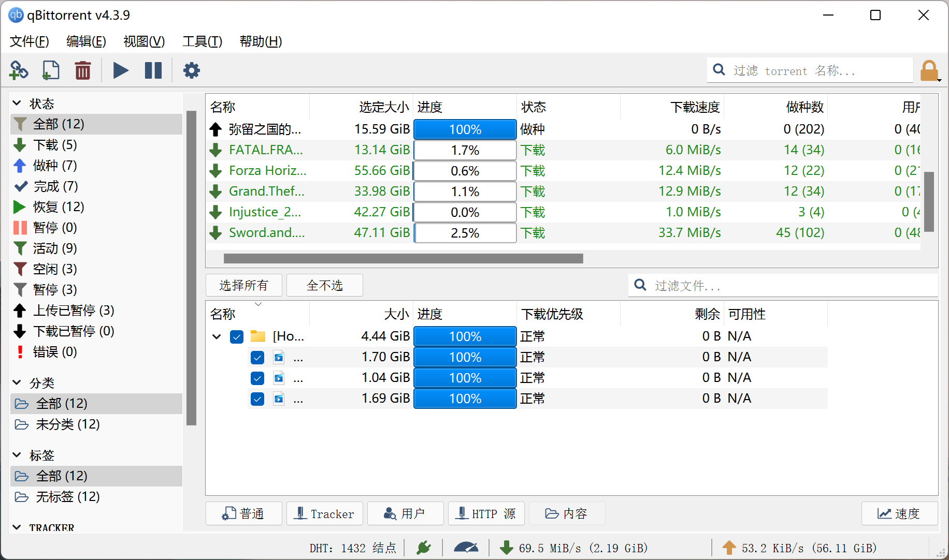Viewport: 949px width, 560px height.
Task: Click the orange upload speed arrow icon
Action: point(729,548)
